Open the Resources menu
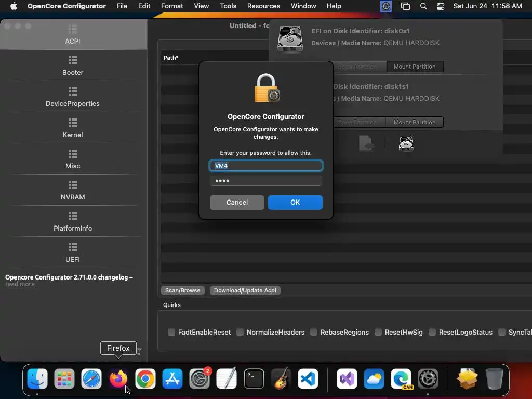 (263, 6)
